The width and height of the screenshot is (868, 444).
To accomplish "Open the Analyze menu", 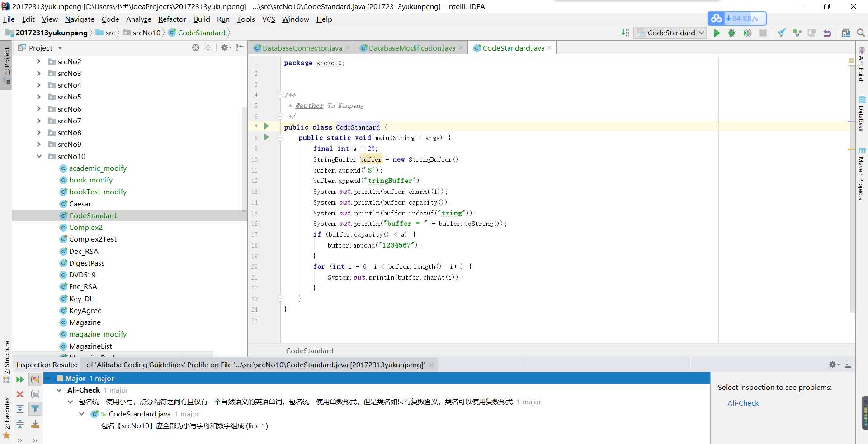I will point(138,19).
